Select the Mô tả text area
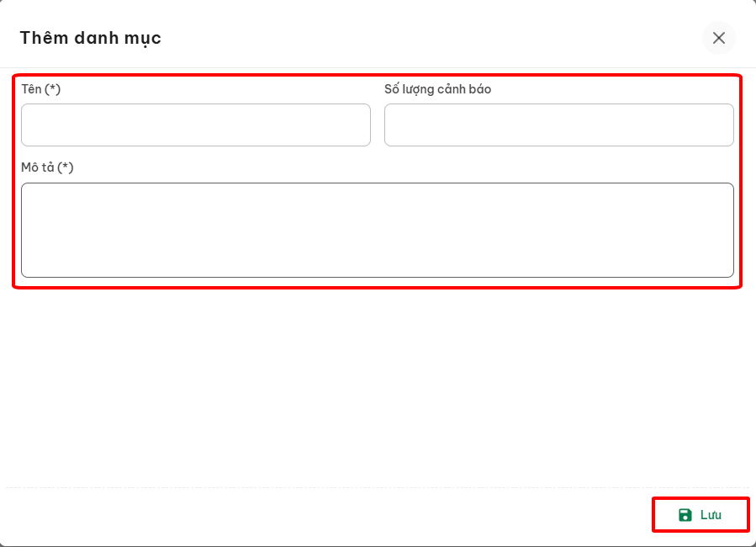The image size is (756, 547). (x=377, y=230)
